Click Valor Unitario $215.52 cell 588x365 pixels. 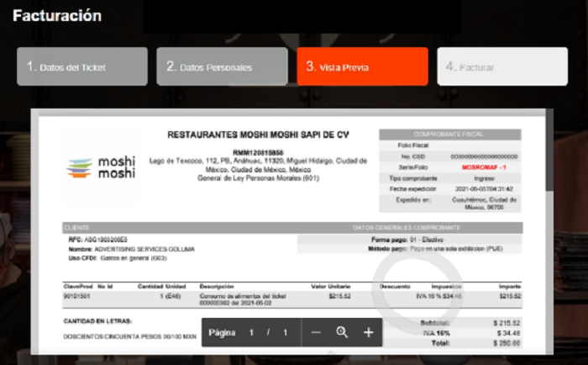tap(339, 296)
